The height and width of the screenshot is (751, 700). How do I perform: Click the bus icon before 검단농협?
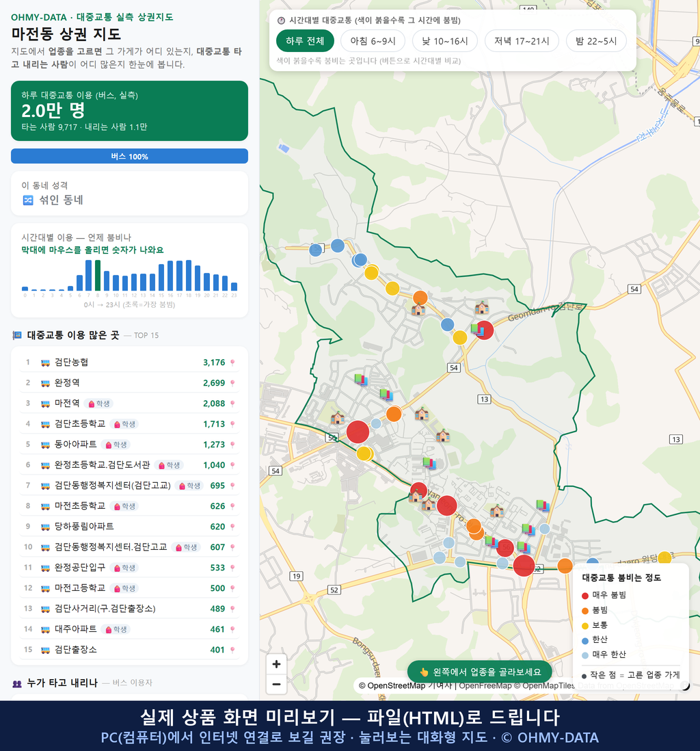45,363
